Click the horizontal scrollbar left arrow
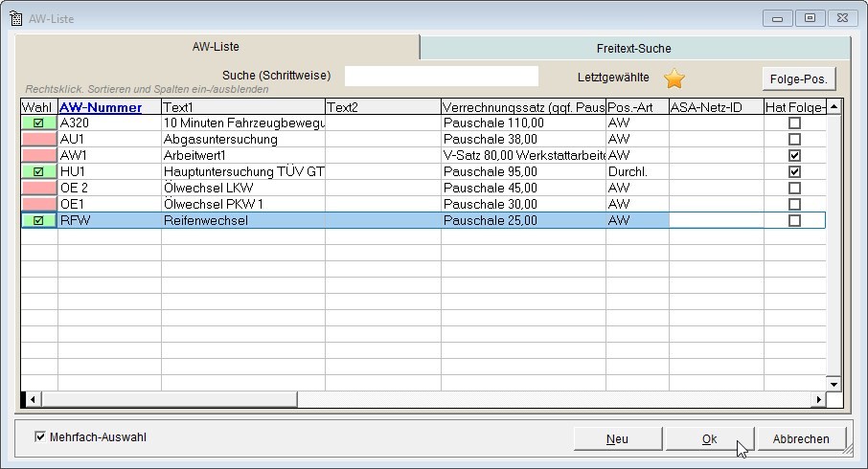 point(33,399)
